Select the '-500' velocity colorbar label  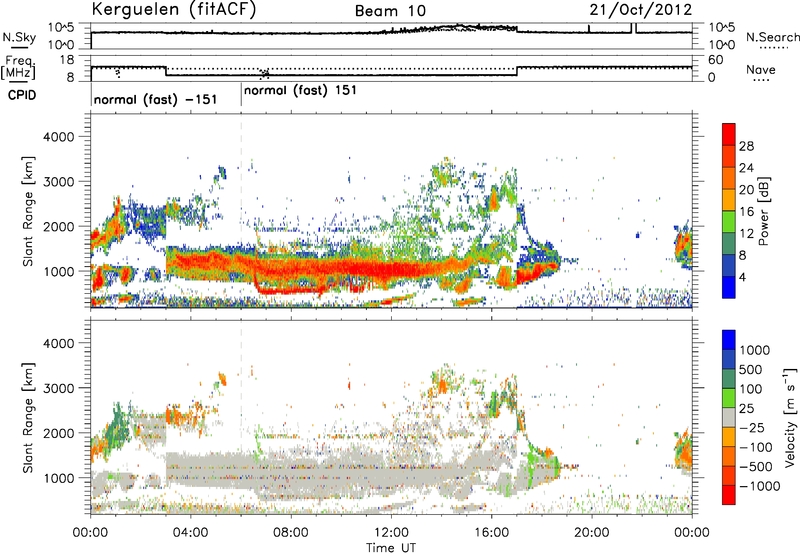click(756, 467)
